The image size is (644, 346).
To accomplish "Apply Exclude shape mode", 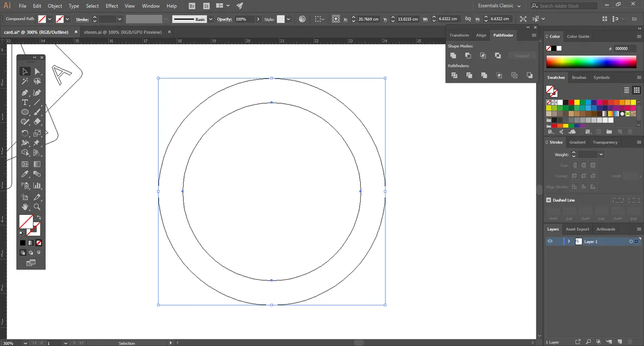I will point(498,55).
